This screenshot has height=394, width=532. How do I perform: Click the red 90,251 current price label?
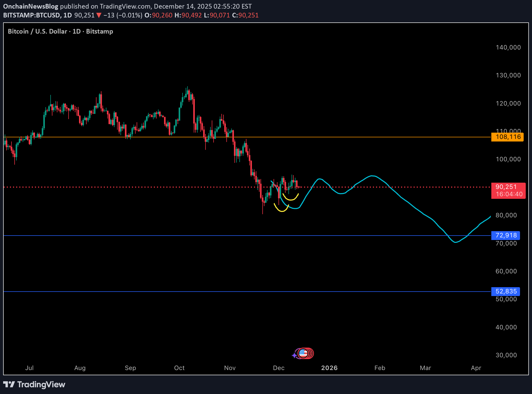point(506,187)
